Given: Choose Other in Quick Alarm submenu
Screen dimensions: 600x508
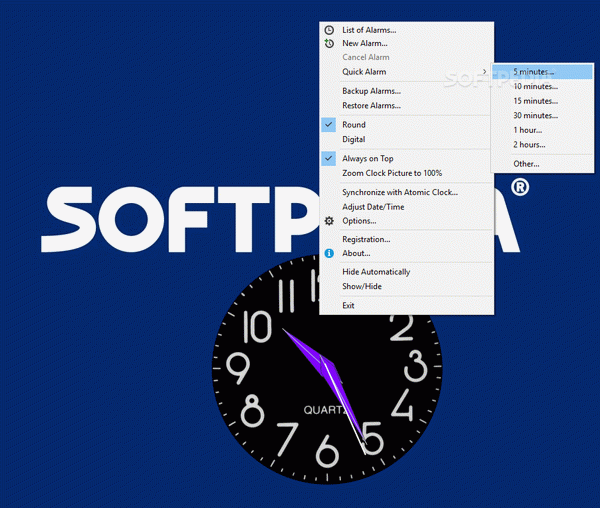Looking at the screenshot, I should click(x=526, y=164).
